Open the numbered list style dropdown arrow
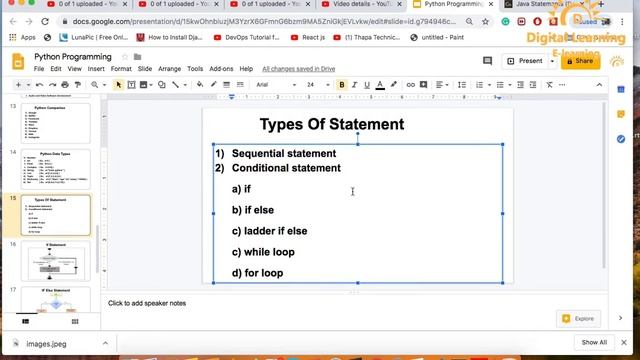The image size is (640, 360). click(489, 85)
